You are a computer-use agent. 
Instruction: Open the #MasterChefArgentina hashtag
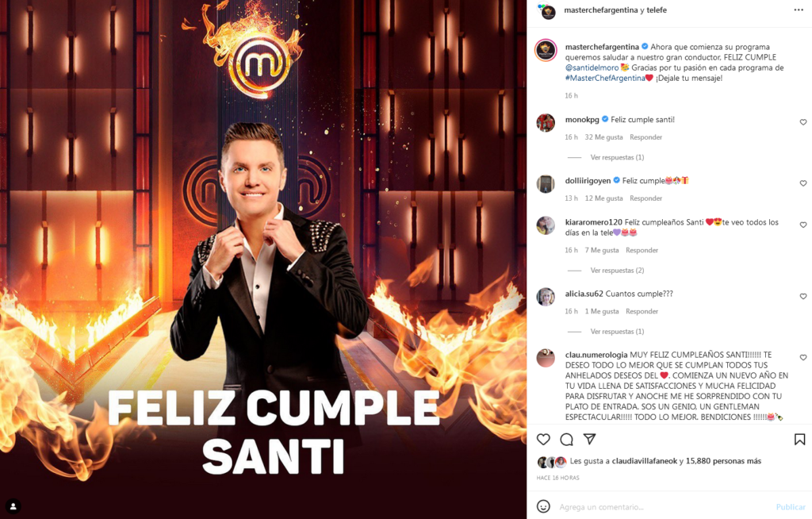[x=605, y=78]
